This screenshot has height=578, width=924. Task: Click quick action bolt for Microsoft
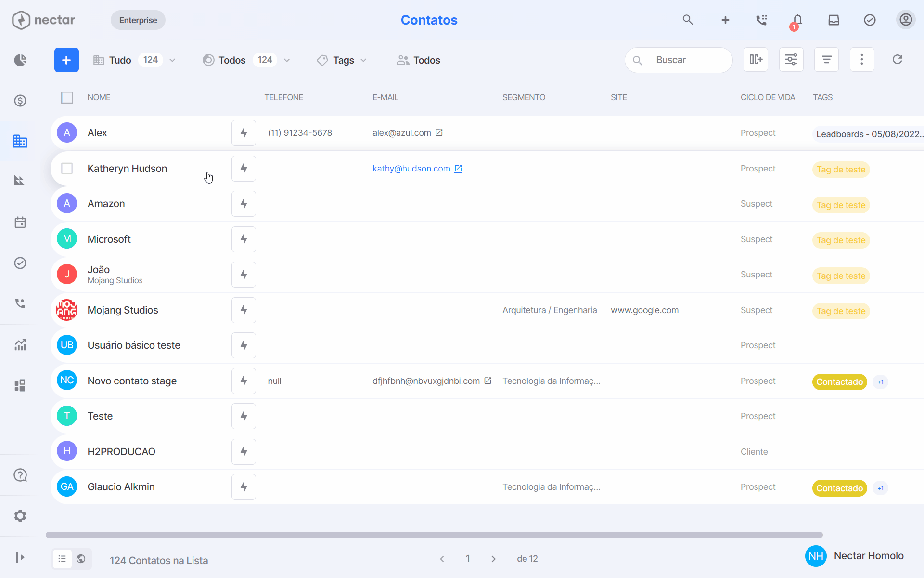(244, 239)
